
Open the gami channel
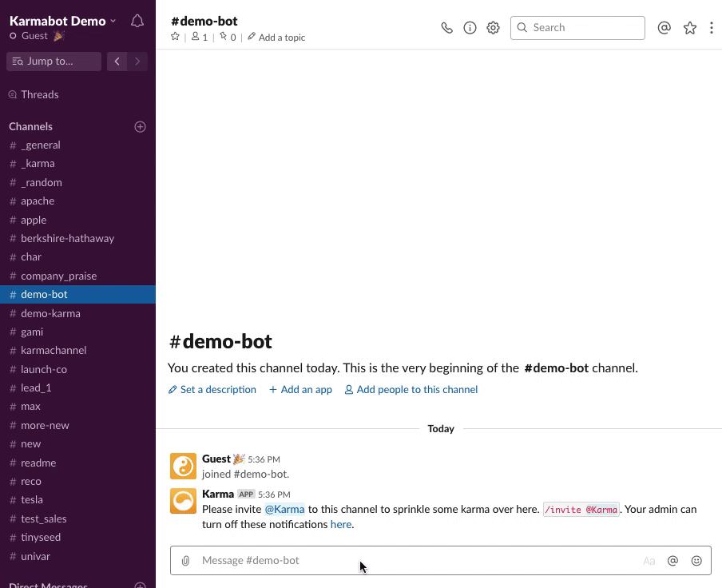click(x=77, y=332)
